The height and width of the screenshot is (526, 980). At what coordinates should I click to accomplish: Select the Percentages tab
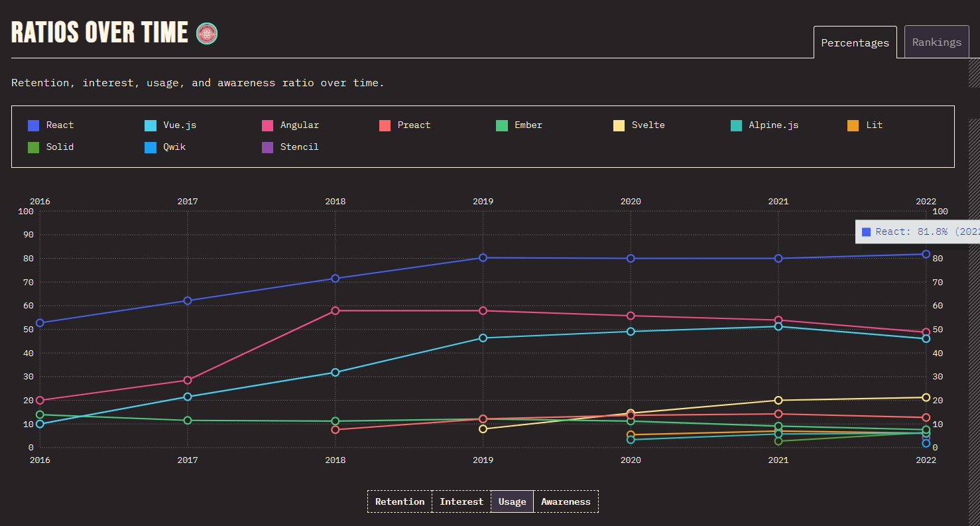pos(855,42)
